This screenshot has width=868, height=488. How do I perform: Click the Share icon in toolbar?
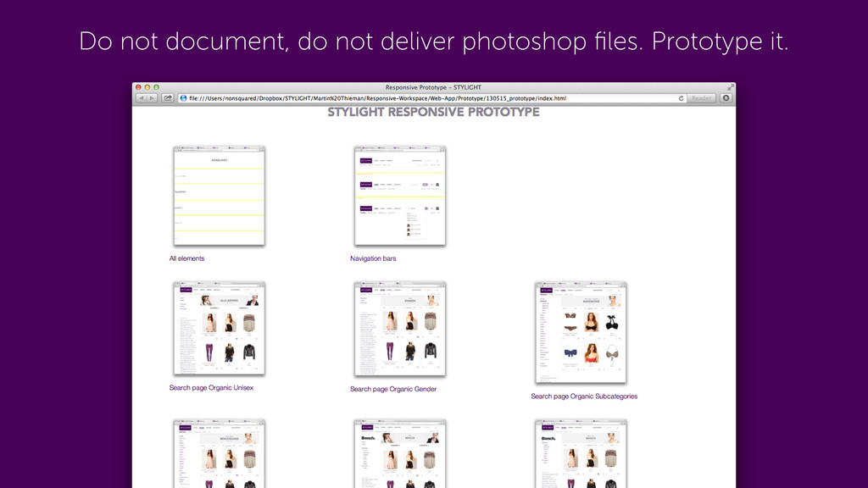pyautogui.click(x=168, y=98)
